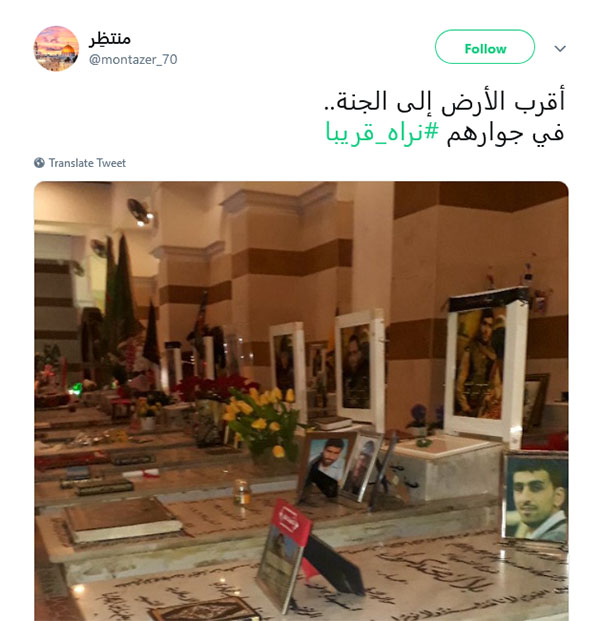Select the tweet text line أقرب الأرض إلى الجنة
This screenshot has width=600, height=621.
tap(445, 101)
